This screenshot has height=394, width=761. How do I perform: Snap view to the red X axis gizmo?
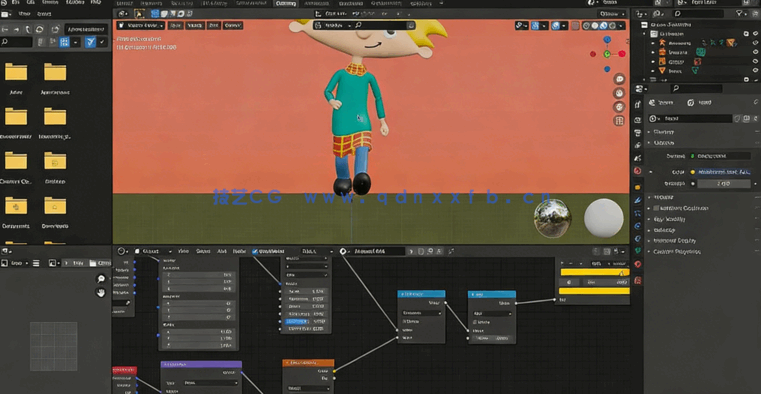[x=622, y=54]
